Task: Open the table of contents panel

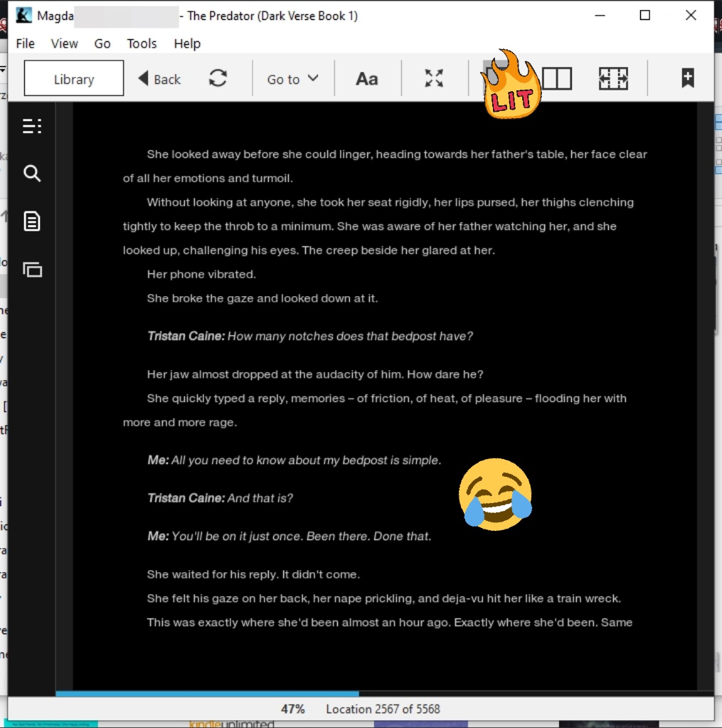Action: 32,126
